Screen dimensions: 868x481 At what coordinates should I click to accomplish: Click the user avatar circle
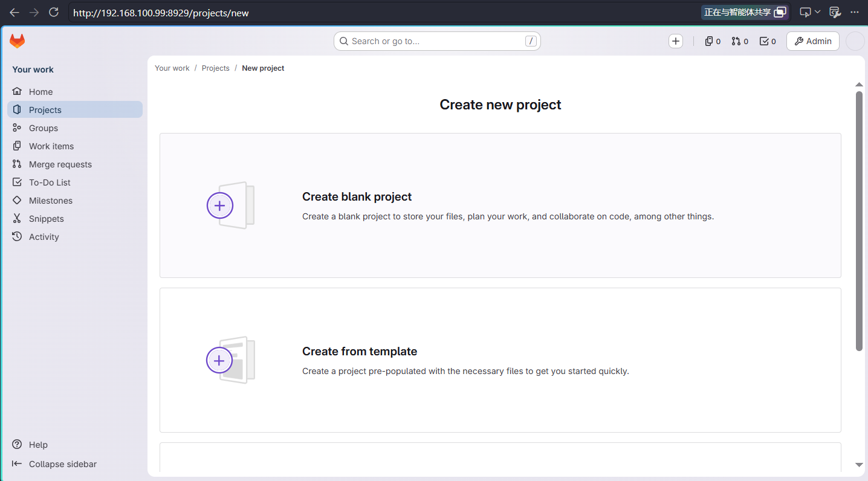click(x=855, y=41)
